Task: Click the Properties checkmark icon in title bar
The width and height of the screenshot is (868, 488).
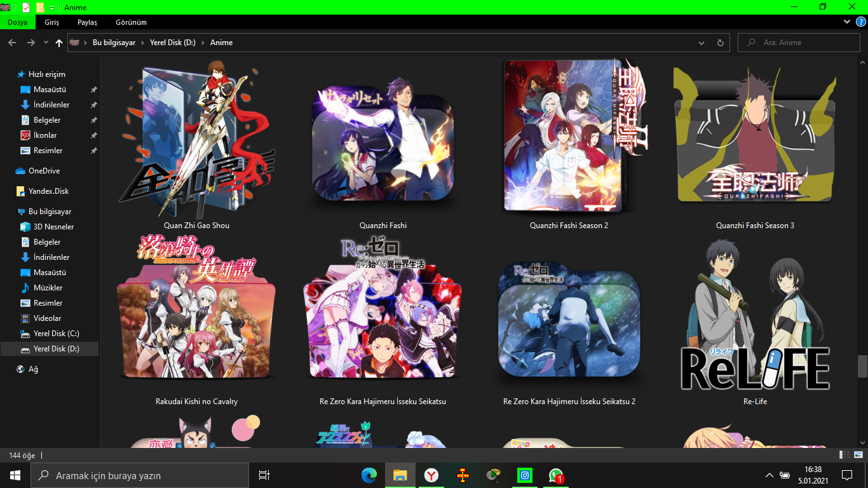Action: tap(26, 8)
